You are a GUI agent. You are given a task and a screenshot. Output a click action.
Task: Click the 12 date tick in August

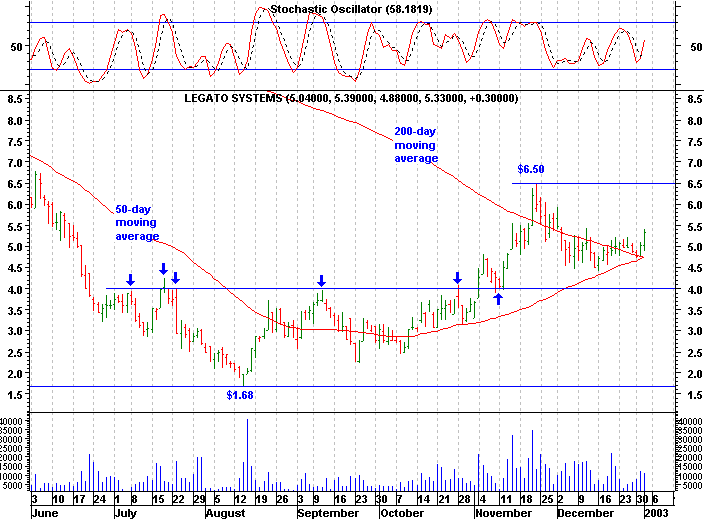click(x=241, y=499)
